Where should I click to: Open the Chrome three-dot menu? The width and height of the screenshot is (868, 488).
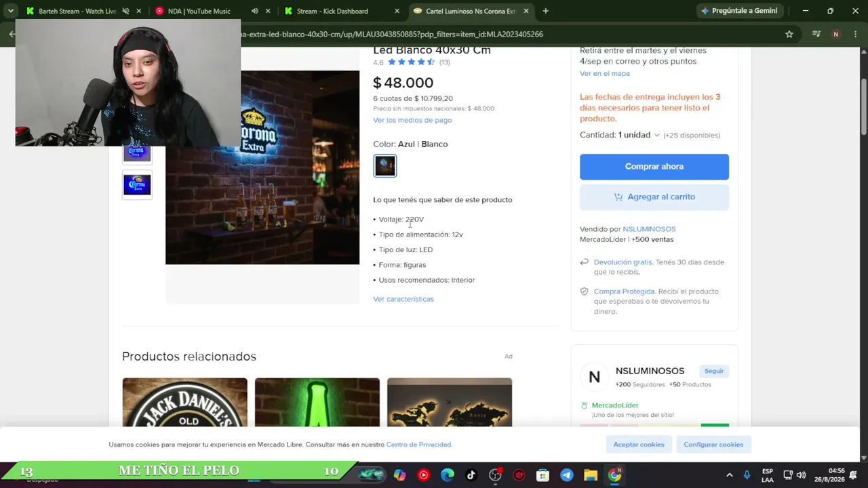coord(855,34)
